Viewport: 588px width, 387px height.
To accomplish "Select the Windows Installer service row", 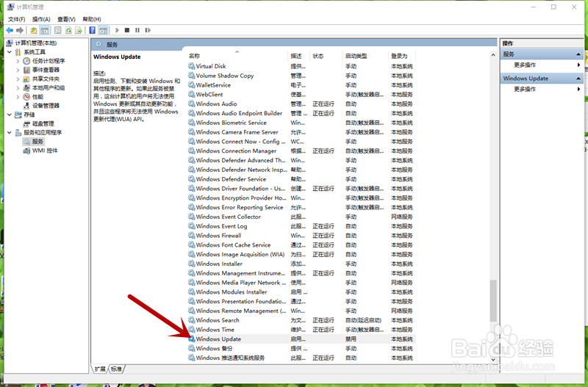I will 301,264.
